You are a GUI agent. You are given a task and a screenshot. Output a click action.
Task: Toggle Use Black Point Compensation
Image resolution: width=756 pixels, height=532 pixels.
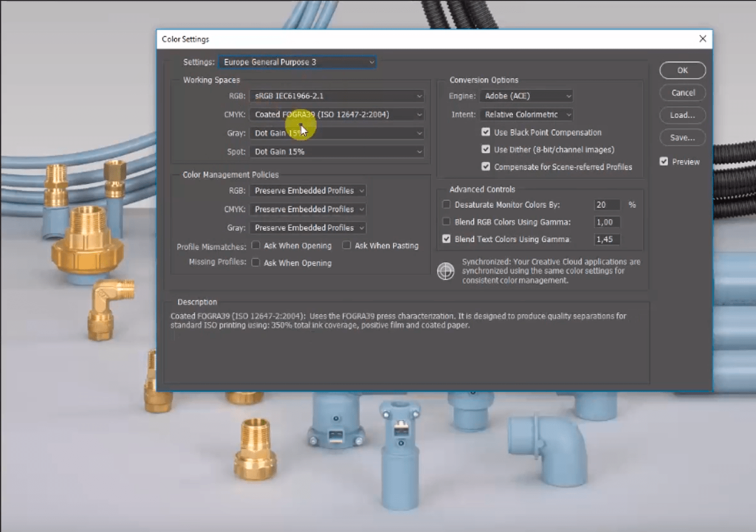486,132
